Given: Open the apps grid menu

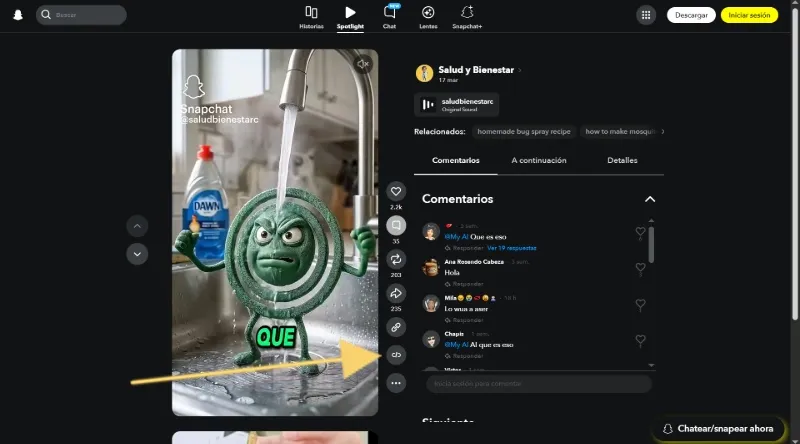Looking at the screenshot, I should [x=646, y=15].
